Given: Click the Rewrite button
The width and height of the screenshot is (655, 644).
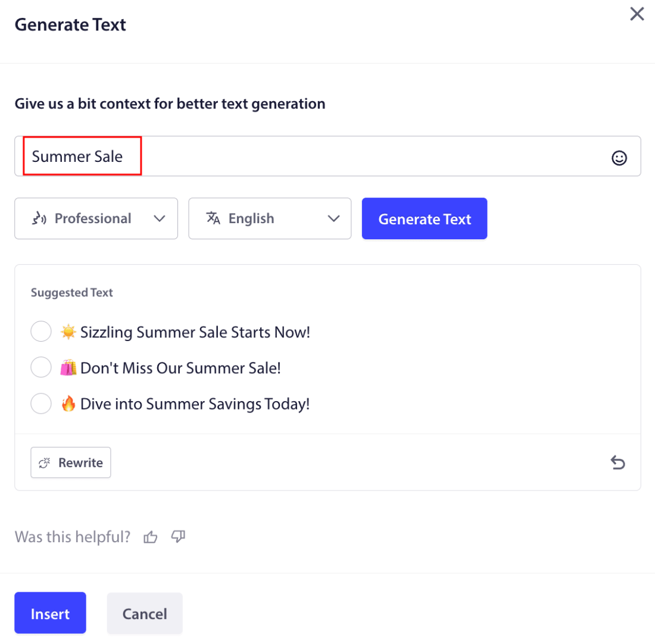Looking at the screenshot, I should (71, 462).
